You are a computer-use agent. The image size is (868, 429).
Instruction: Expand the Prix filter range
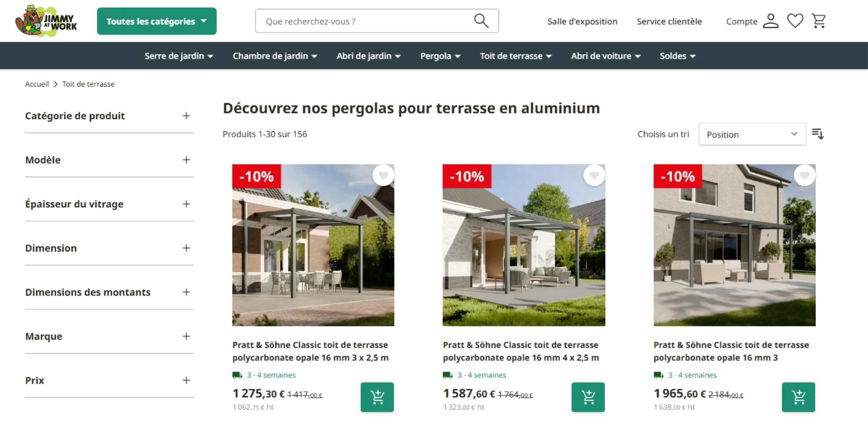(x=109, y=380)
